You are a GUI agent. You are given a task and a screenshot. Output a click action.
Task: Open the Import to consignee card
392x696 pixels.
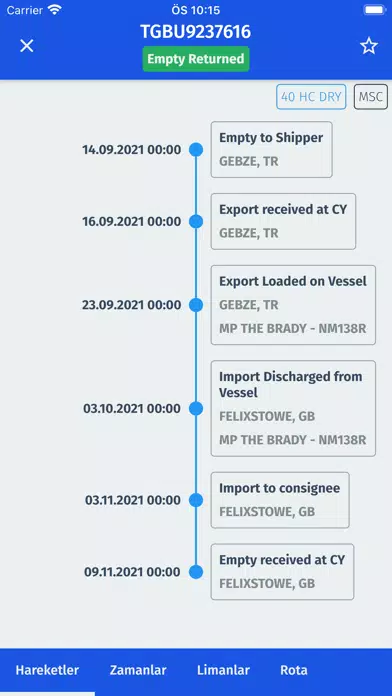[x=280, y=500]
